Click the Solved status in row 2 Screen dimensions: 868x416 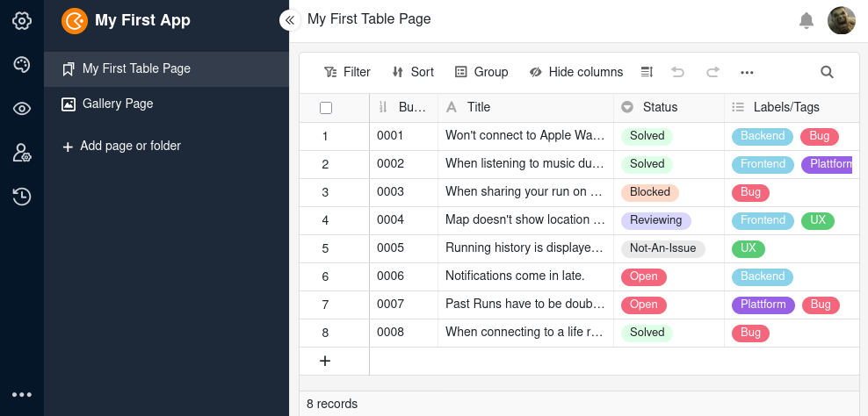(x=647, y=164)
